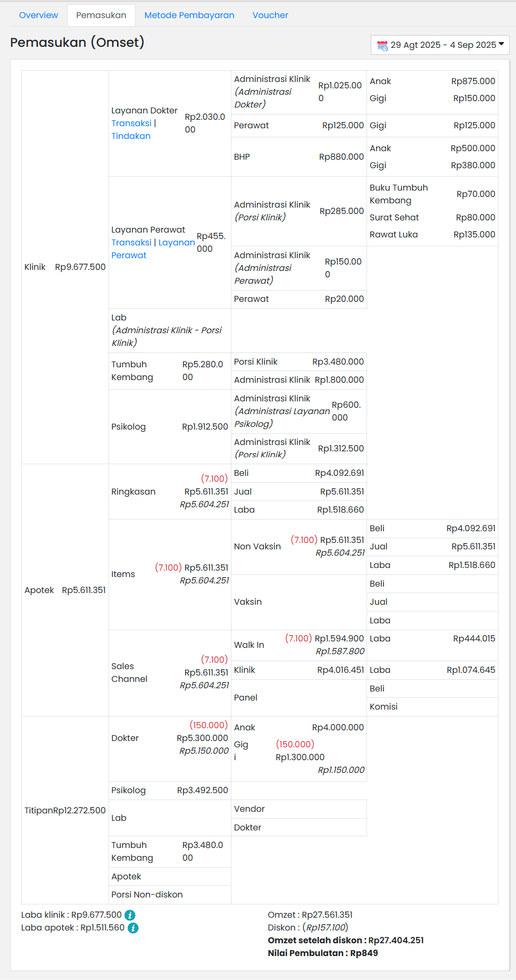The width and height of the screenshot is (516, 980).
Task: Click the Tindakan link
Action: [131, 136]
